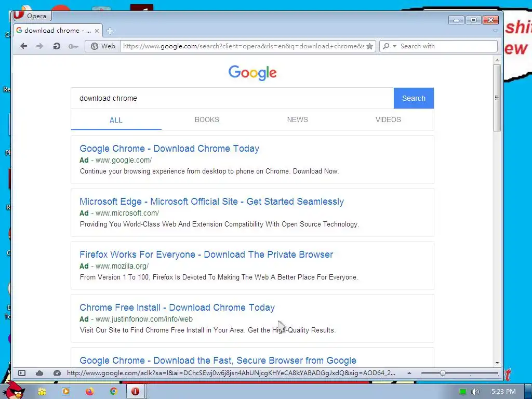Open the status bar view options arrow
The image size is (532, 399).
(409, 373)
